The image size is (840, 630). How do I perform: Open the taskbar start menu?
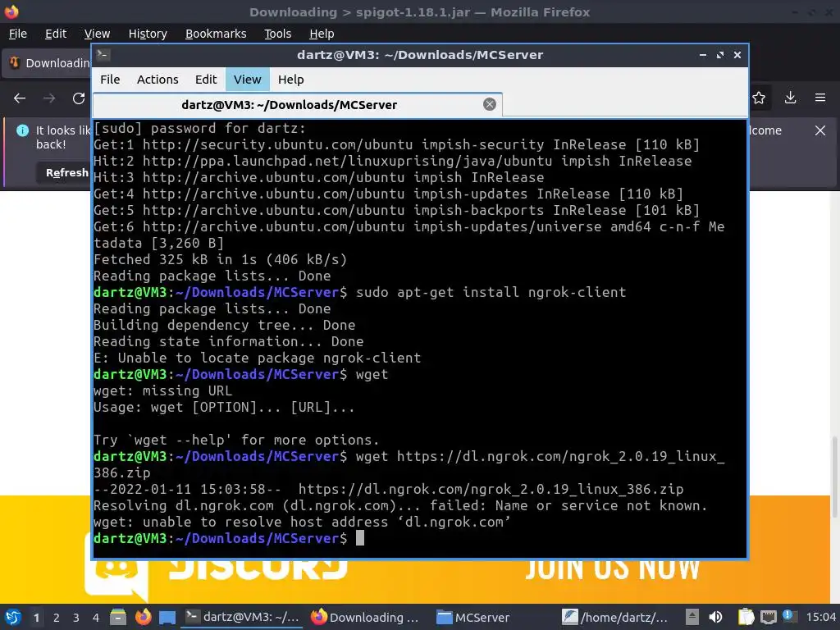(x=13, y=617)
